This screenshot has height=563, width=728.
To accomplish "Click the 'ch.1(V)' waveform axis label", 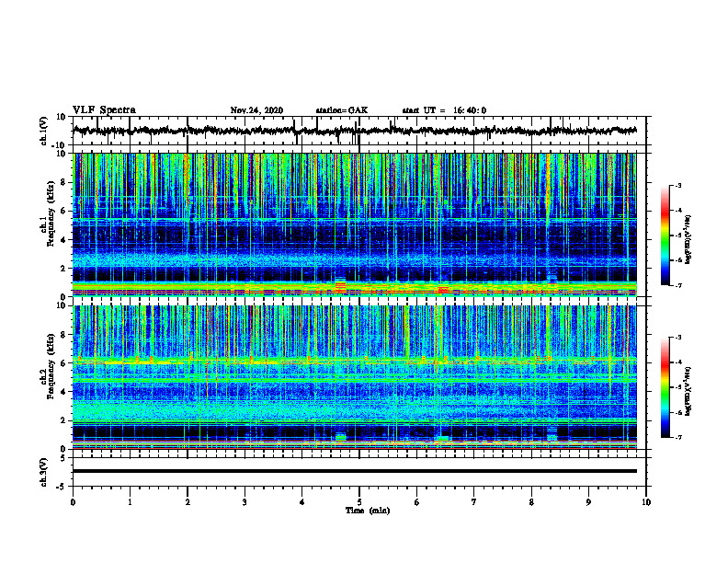I will [x=44, y=131].
